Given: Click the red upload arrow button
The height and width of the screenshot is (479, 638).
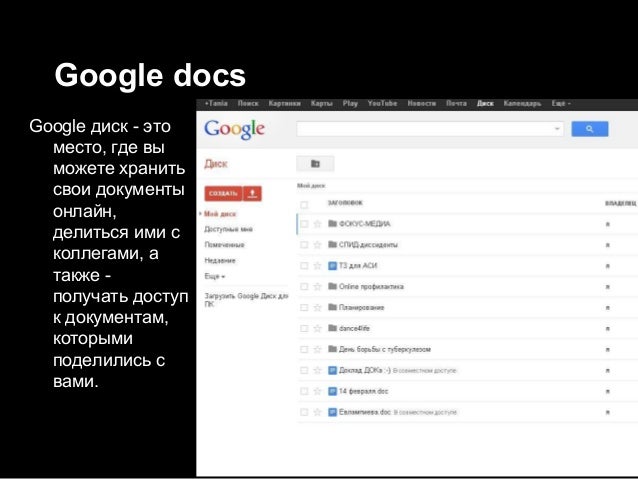Looking at the screenshot, I should coord(252,193).
